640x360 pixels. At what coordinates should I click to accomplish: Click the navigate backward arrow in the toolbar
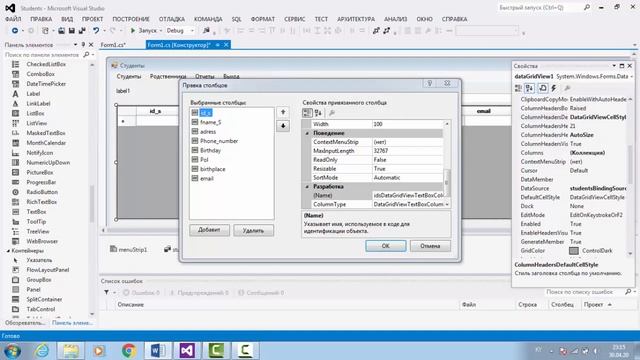(15, 31)
